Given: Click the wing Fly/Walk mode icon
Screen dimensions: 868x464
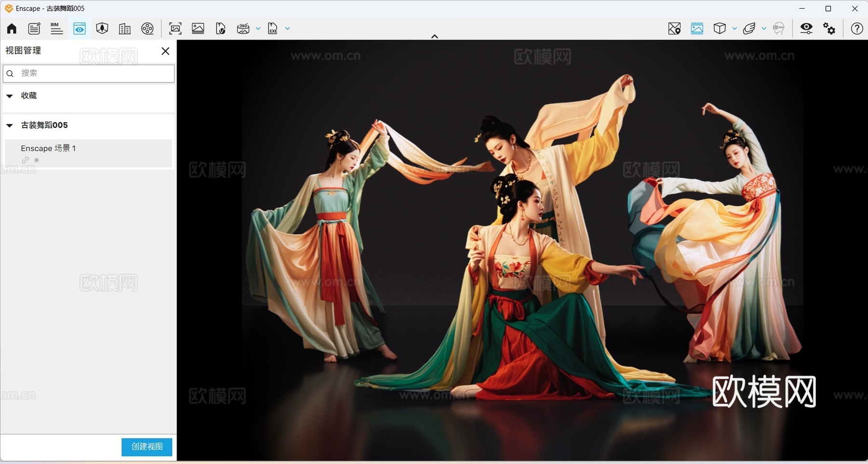Looking at the screenshot, I should tap(749, 29).
